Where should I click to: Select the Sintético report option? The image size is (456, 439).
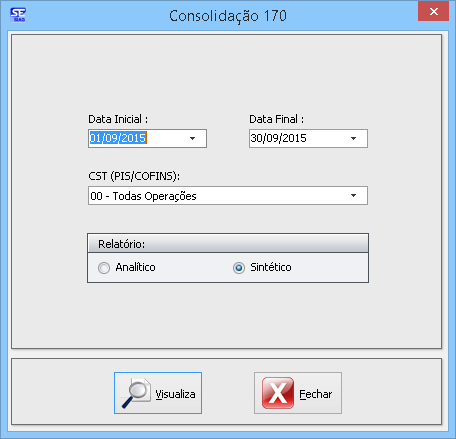(x=239, y=268)
